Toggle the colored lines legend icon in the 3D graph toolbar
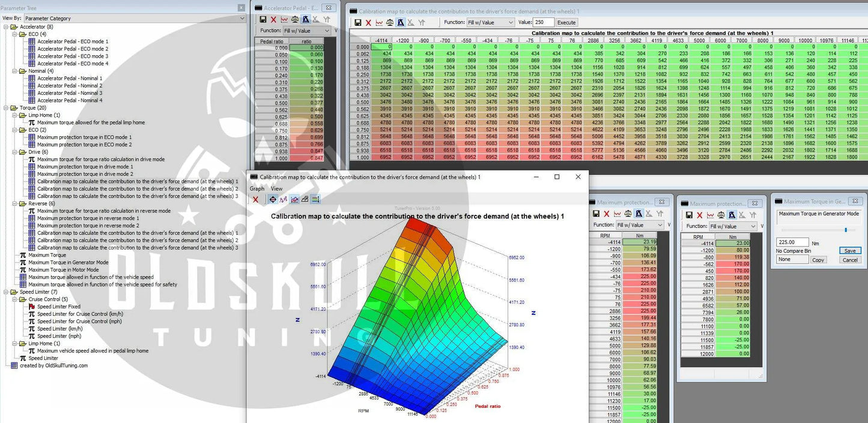 coord(315,199)
